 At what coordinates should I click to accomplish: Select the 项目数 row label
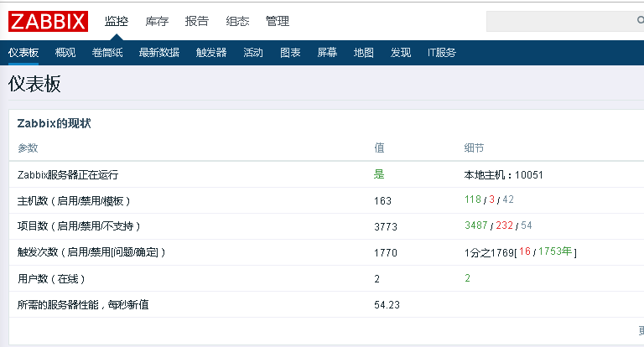(79, 226)
